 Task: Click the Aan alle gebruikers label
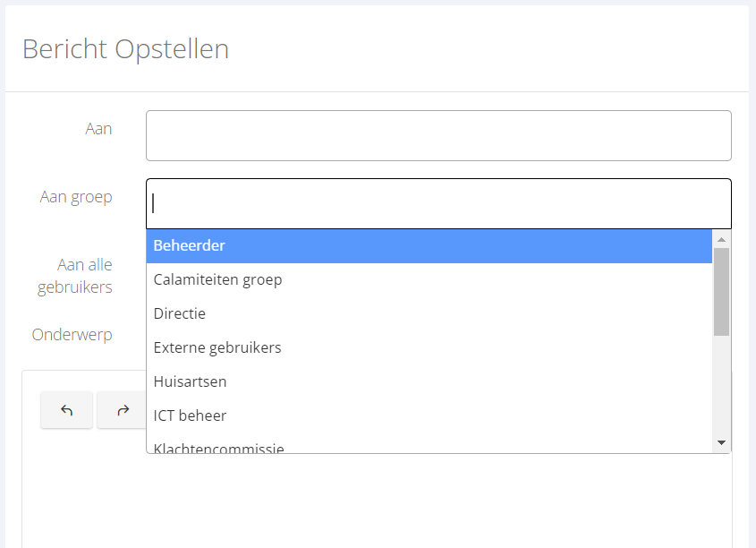coord(75,276)
